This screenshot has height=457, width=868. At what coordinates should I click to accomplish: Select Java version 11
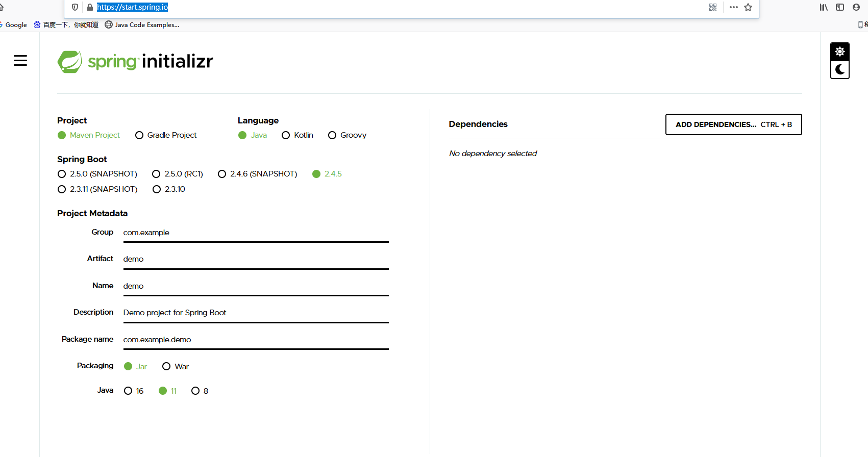(x=168, y=391)
